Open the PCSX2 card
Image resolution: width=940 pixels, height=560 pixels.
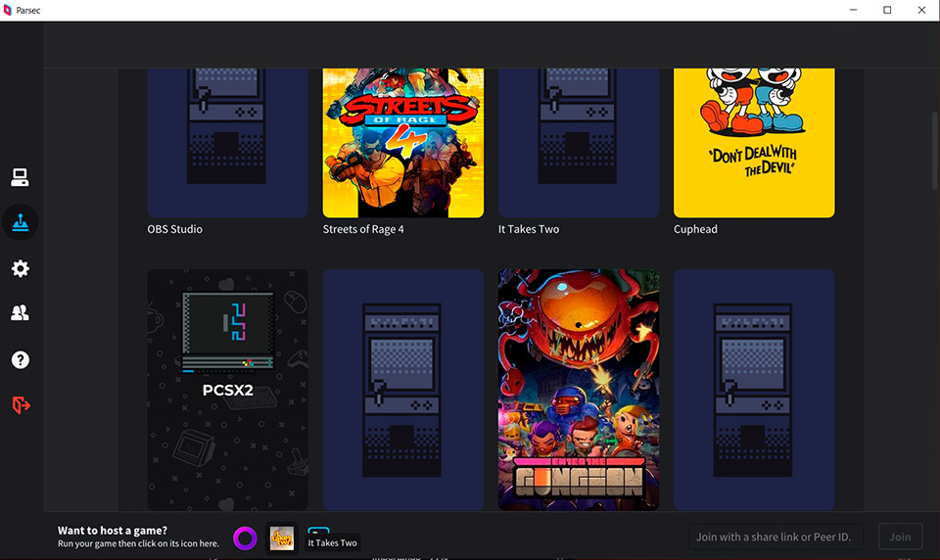pyautogui.click(x=228, y=390)
